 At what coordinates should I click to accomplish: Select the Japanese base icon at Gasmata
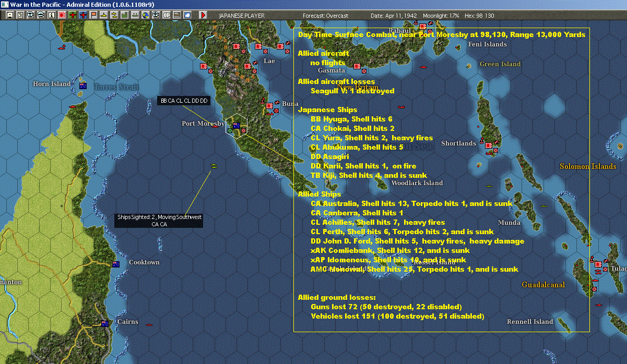tap(358, 66)
